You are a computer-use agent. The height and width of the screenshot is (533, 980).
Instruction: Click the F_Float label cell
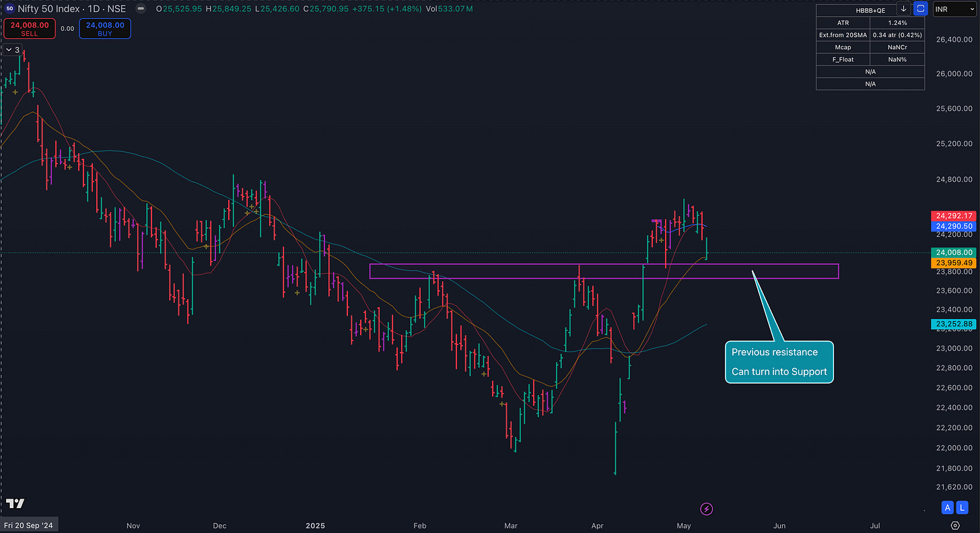coord(843,59)
